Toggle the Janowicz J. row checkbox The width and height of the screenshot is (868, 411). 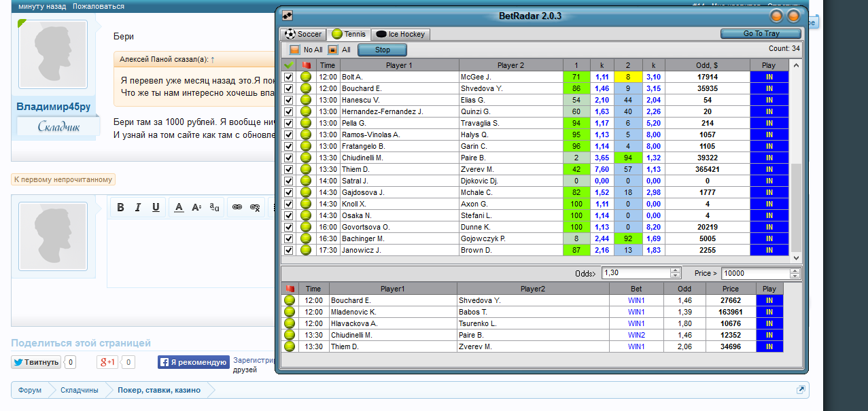click(289, 251)
